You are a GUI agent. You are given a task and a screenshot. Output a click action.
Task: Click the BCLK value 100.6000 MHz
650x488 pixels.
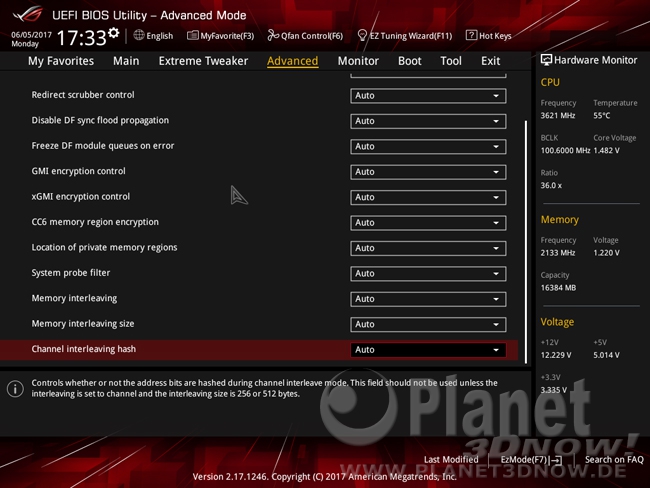click(x=565, y=151)
